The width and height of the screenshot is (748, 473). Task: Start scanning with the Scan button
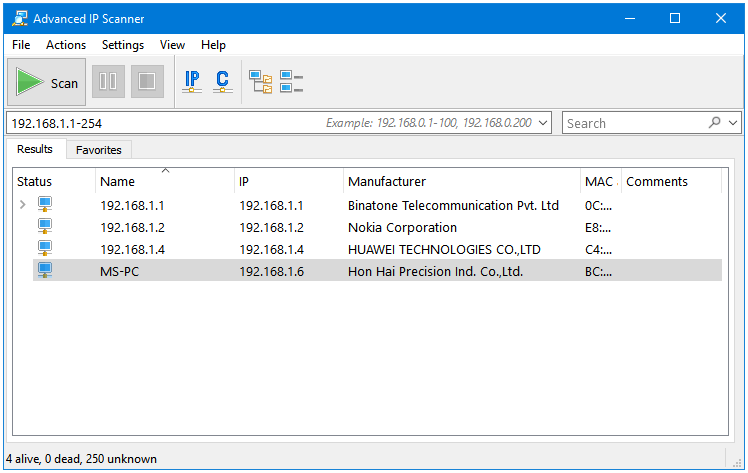click(46, 82)
